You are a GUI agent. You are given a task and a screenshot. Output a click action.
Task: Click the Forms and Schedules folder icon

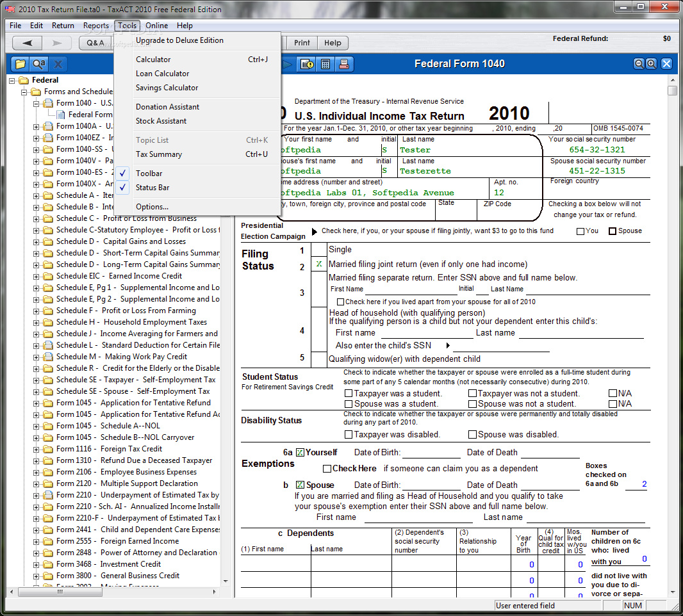(x=36, y=92)
